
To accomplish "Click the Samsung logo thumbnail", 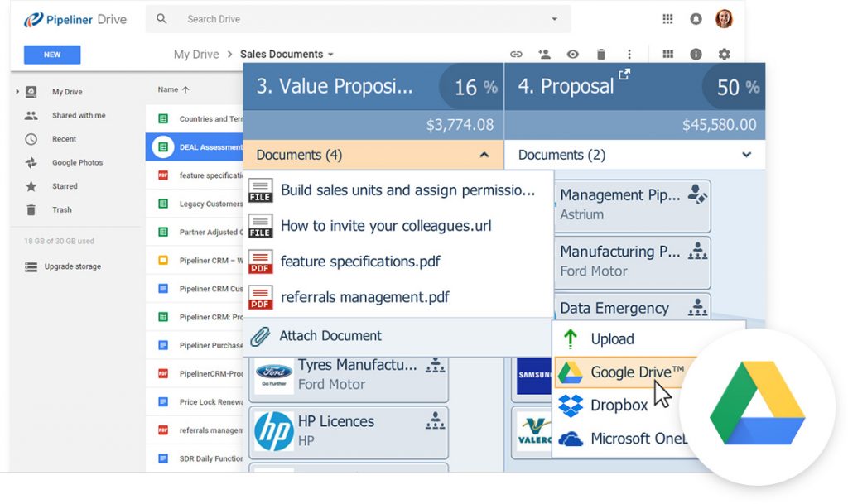I will click(x=534, y=375).
